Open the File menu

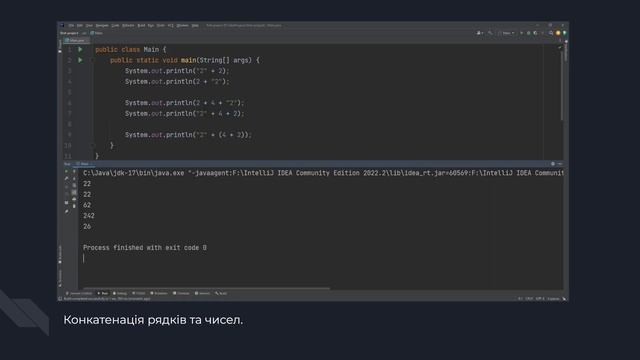(x=71, y=25)
